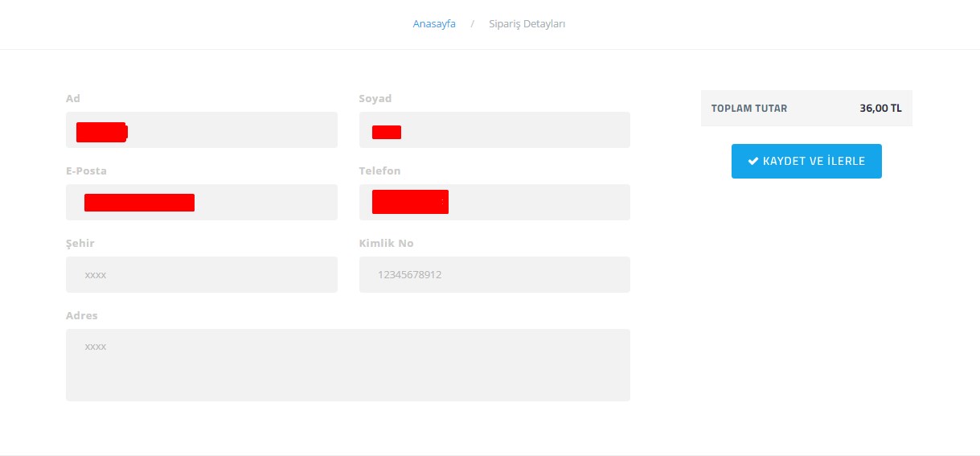
Task: Click into the Telefon input field
Action: [x=531, y=202]
